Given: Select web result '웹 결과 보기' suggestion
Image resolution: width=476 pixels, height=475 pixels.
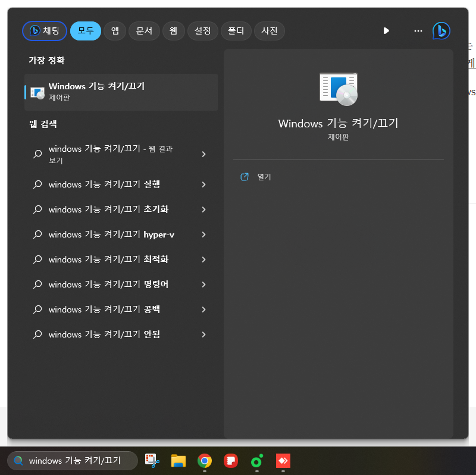Looking at the screenshot, I should tap(121, 154).
